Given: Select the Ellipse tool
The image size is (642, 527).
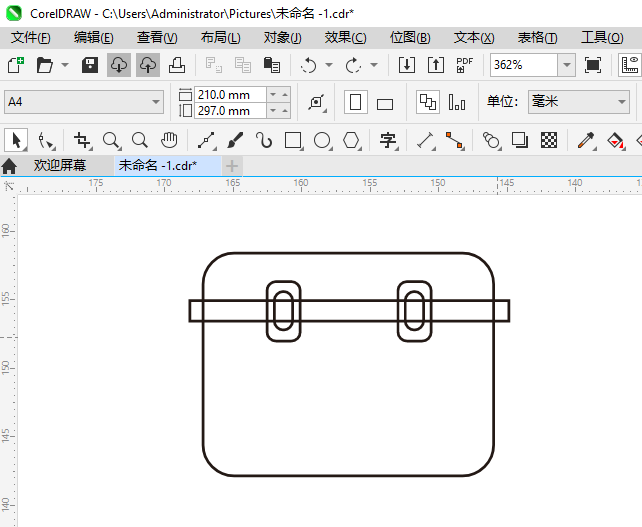Looking at the screenshot, I should coord(322,140).
